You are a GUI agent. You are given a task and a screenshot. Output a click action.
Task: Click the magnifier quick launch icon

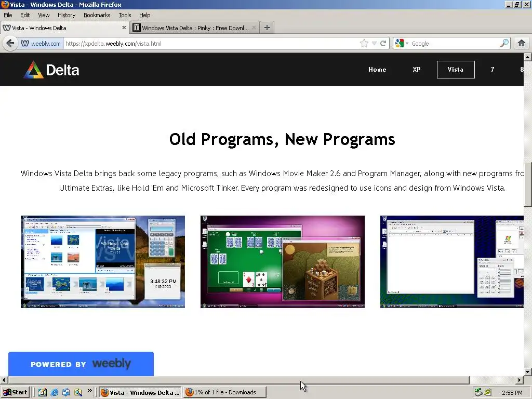click(78, 393)
